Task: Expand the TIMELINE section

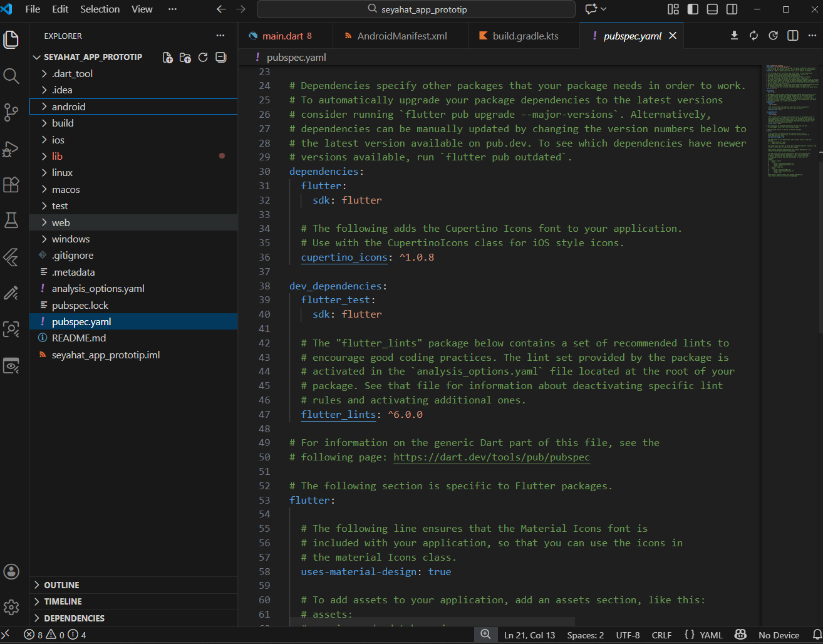Action: (x=133, y=601)
